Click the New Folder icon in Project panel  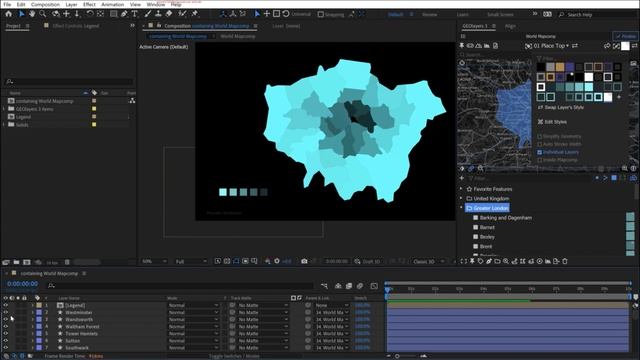click(x=16, y=262)
